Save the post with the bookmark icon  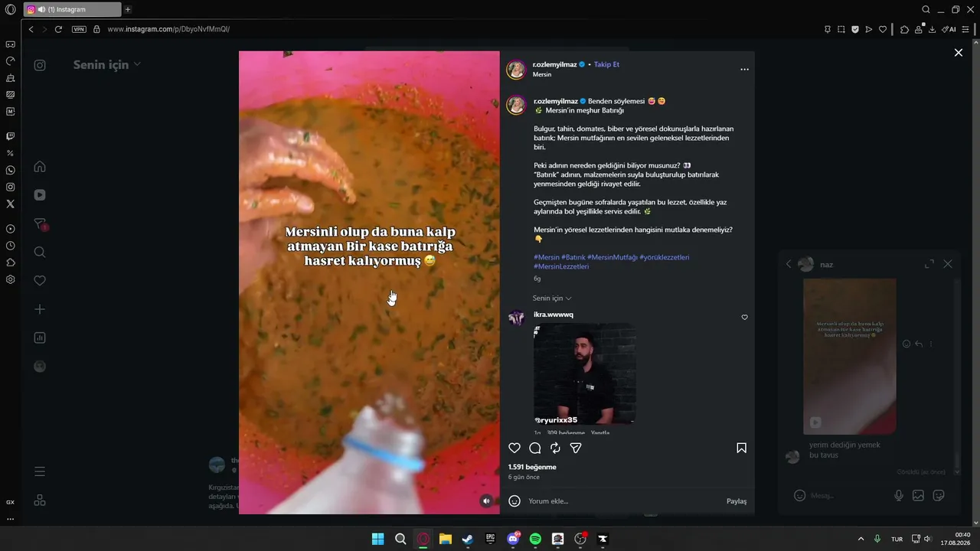741,448
